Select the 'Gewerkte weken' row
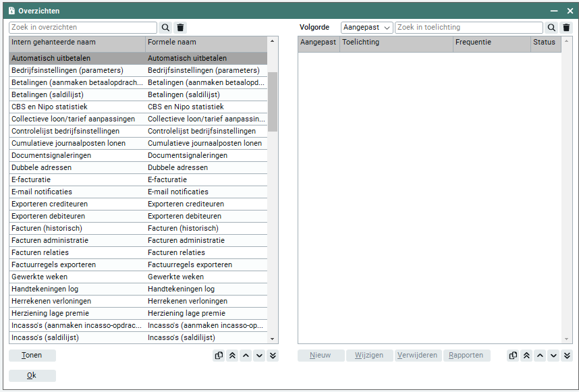 pyautogui.click(x=77, y=277)
